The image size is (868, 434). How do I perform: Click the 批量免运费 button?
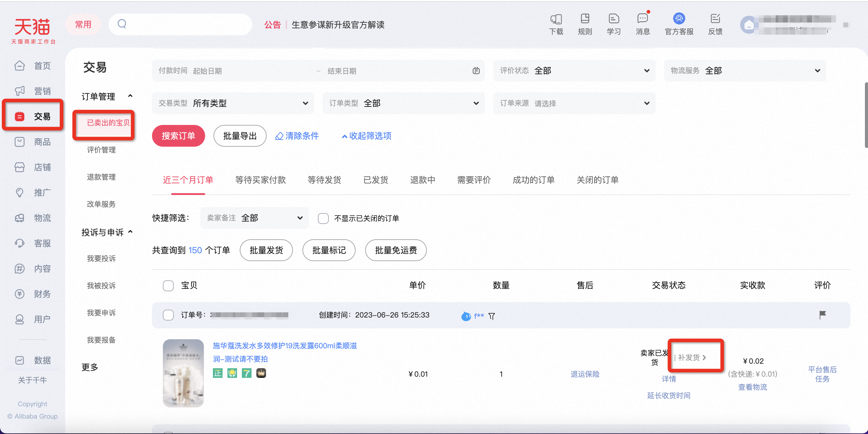(396, 250)
